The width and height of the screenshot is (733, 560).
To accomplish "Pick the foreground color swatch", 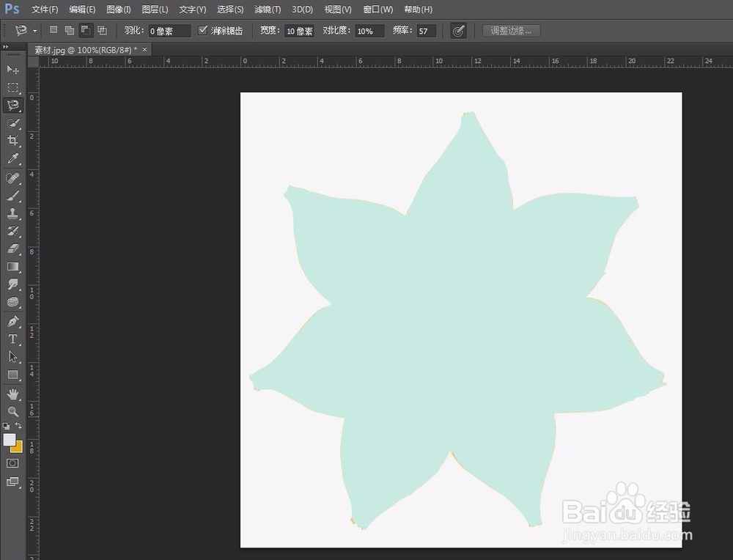I will [x=10, y=440].
